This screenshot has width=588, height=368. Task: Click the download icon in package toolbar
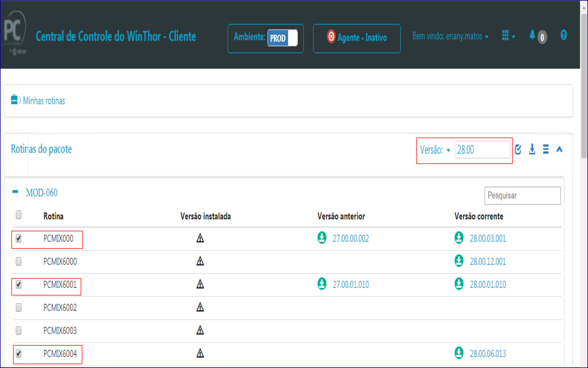point(532,149)
